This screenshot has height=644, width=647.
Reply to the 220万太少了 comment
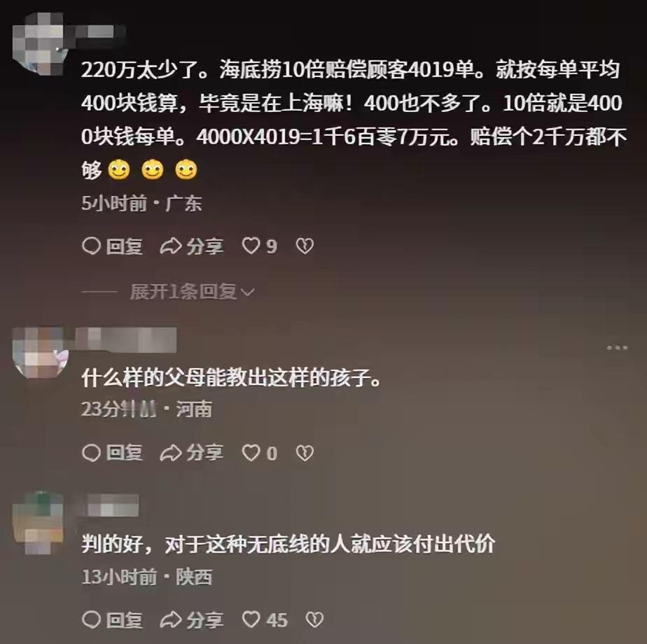coord(113,246)
